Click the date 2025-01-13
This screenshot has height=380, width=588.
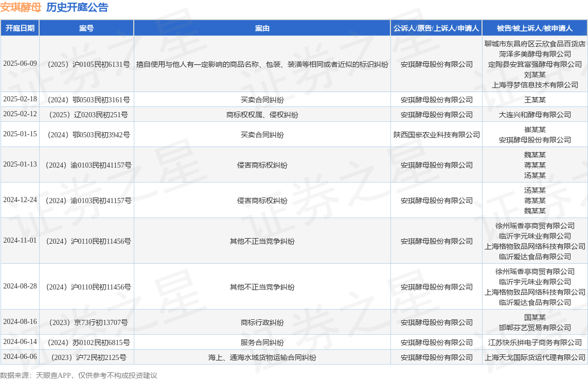[20, 164]
